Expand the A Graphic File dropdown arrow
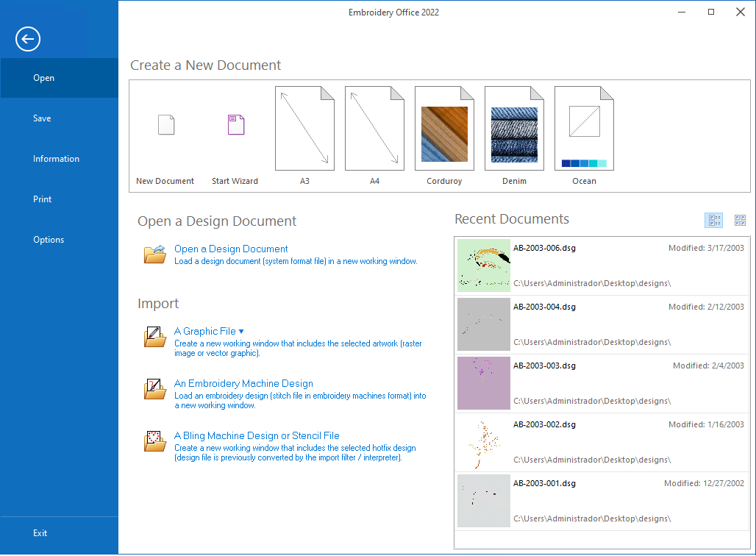 pos(241,332)
